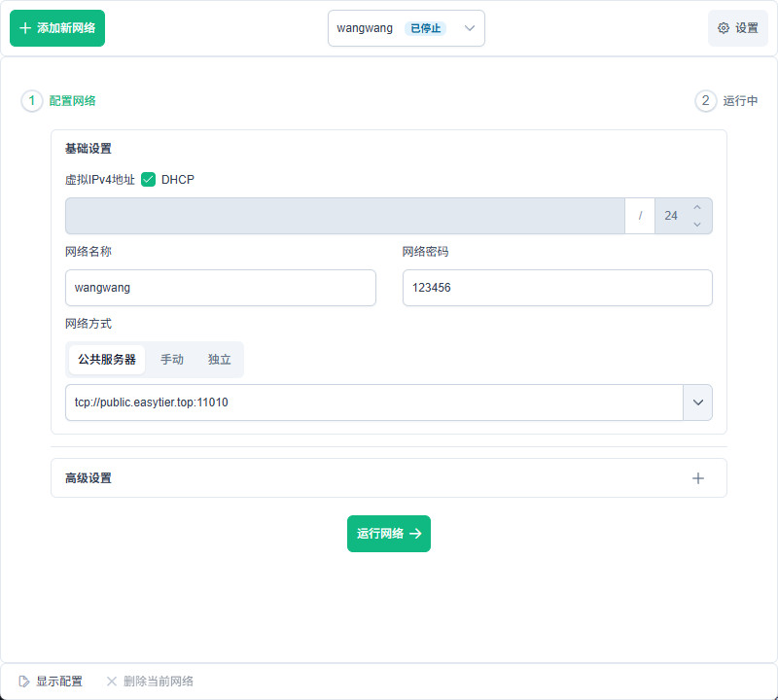Uncheck the DHCP checkbox
Screen dimensions: 778x700
pyautogui.click(x=149, y=179)
